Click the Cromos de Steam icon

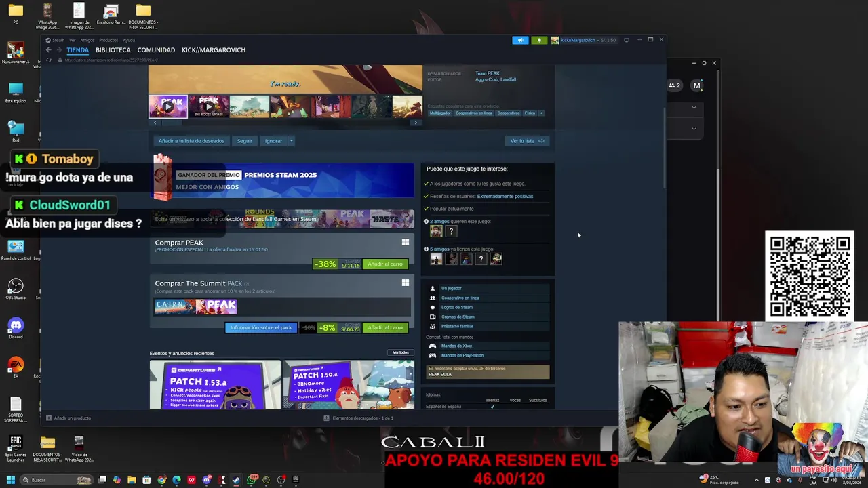(433, 317)
